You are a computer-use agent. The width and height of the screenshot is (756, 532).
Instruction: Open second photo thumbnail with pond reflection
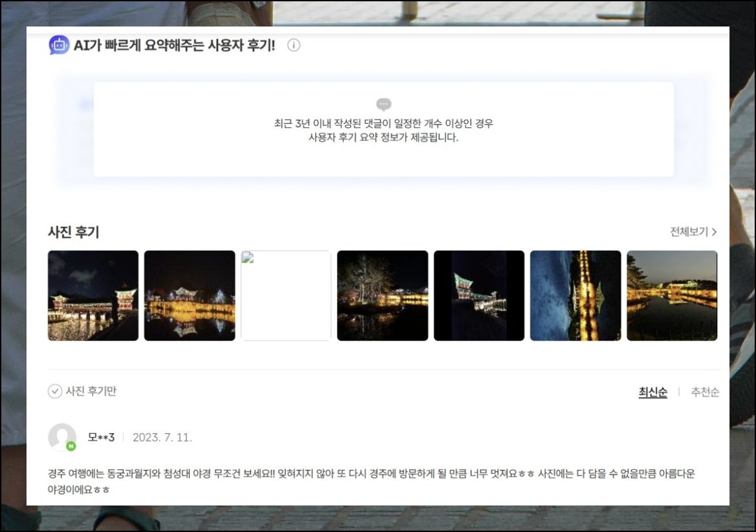coord(189,295)
